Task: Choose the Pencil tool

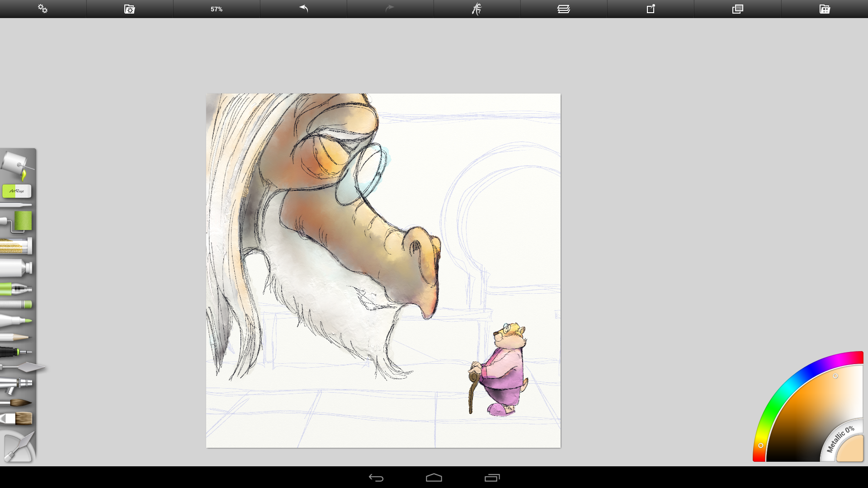Action: [x=16, y=337]
